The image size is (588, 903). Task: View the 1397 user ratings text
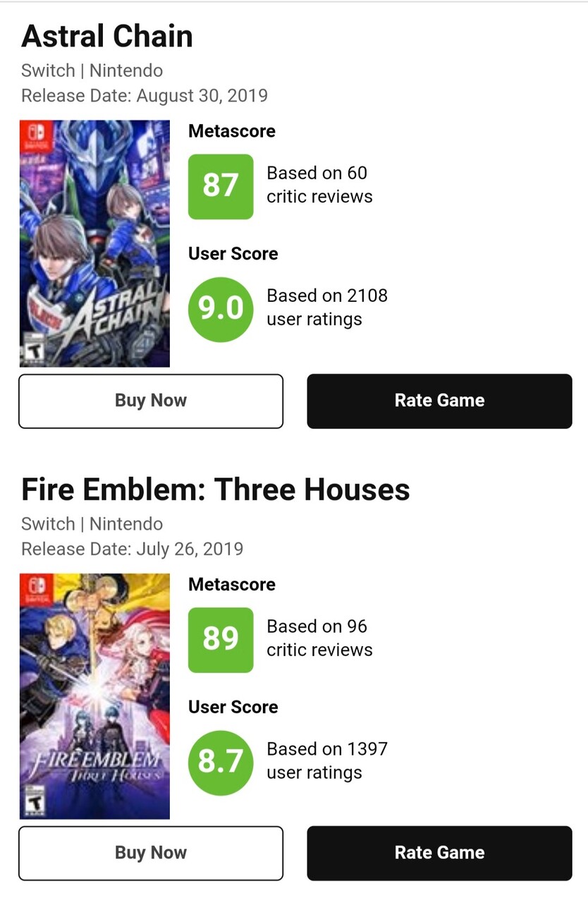pyautogui.click(x=326, y=760)
